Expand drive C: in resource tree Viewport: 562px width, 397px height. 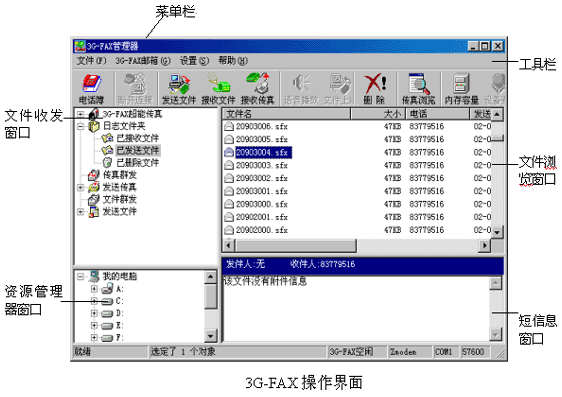(94, 301)
